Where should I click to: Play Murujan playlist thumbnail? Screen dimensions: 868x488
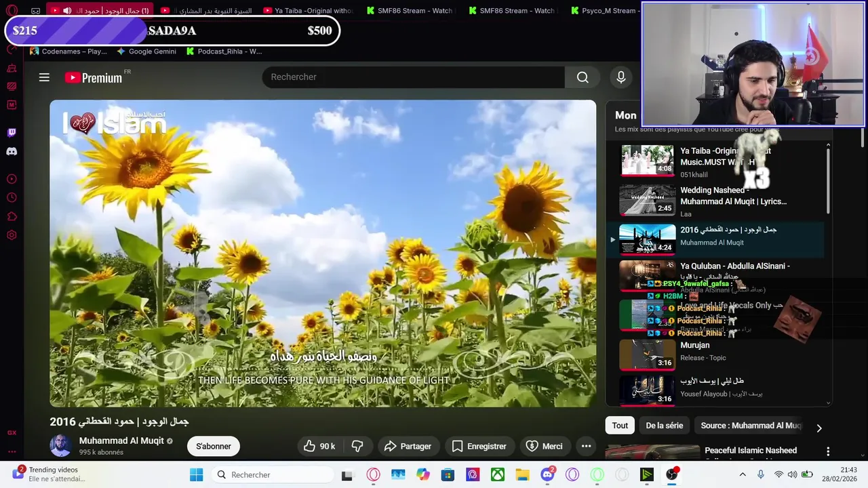[x=648, y=354]
